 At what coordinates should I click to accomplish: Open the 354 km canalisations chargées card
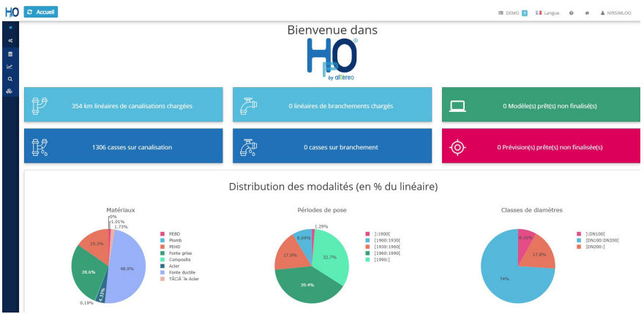coord(124,105)
